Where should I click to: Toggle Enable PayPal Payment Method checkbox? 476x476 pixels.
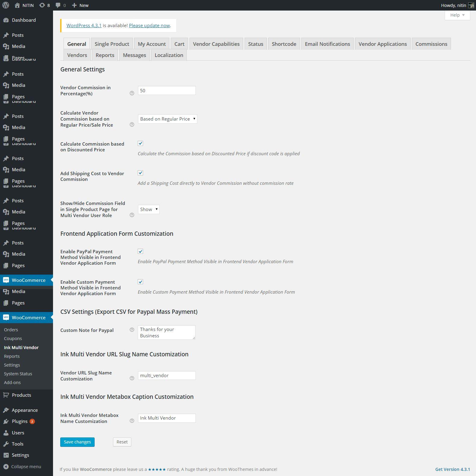pos(140,251)
